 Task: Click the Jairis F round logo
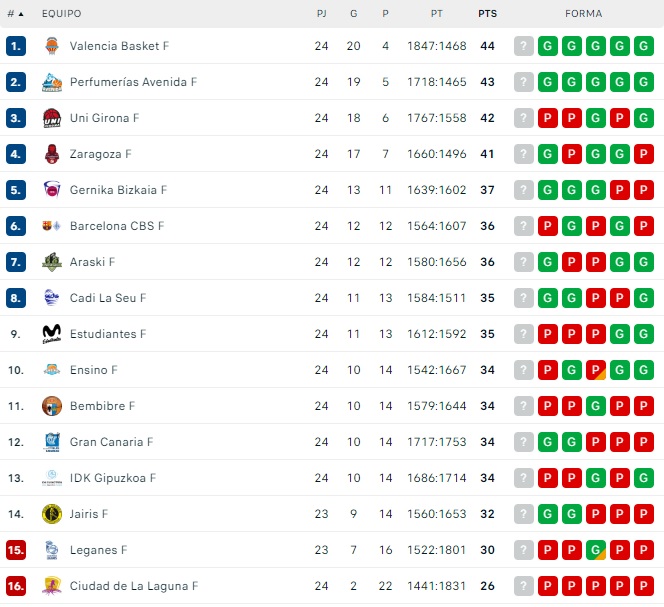[x=52, y=514]
